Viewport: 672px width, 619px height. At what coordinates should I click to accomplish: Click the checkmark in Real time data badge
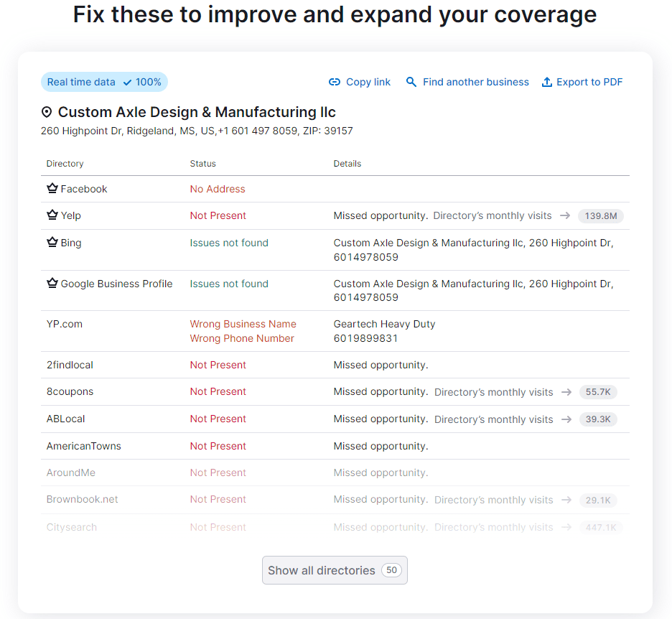(x=127, y=83)
